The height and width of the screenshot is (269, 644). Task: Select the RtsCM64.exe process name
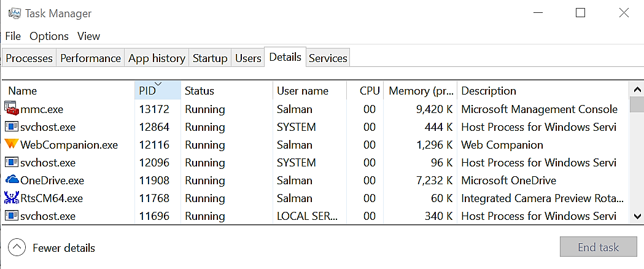pos(52,198)
